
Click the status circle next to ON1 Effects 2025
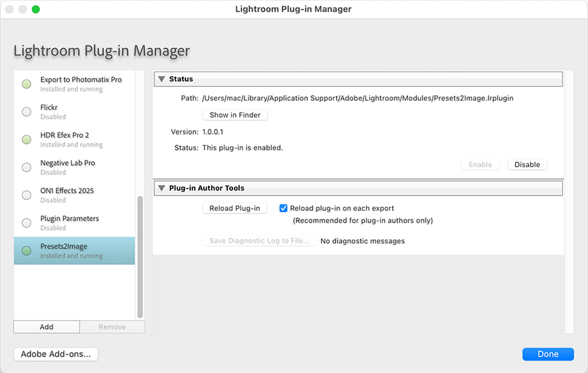click(x=26, y=195)
